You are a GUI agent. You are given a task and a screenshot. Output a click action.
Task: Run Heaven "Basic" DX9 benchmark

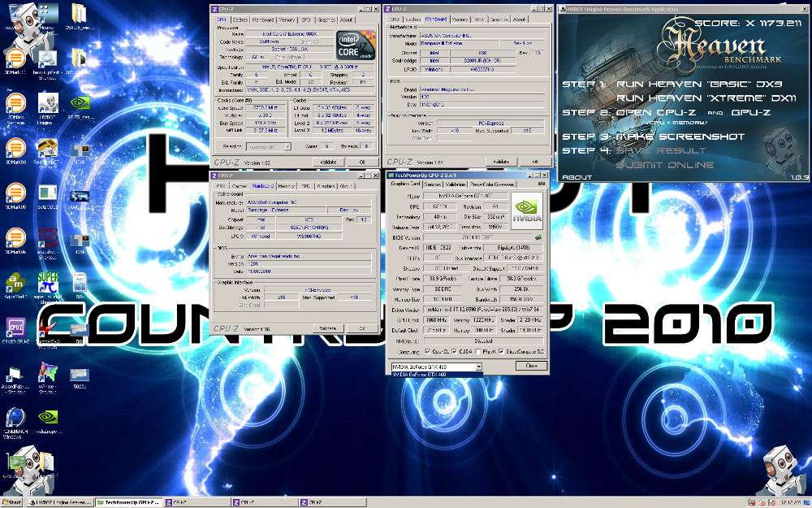tap(699, 84)
